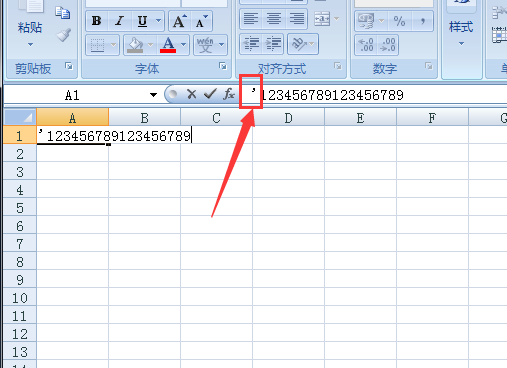
Task: Confirm entry with checkmark in formula bar
Action: click(210, 95)
